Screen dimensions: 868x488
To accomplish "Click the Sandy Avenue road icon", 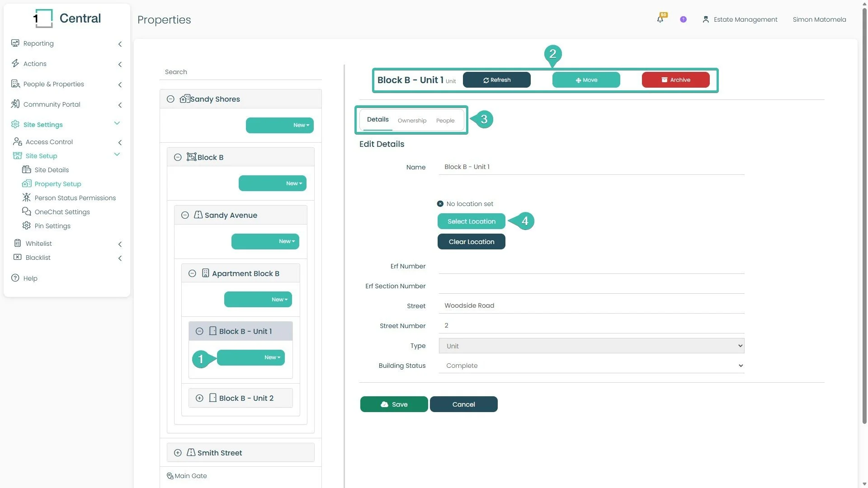I will [198, 215].
